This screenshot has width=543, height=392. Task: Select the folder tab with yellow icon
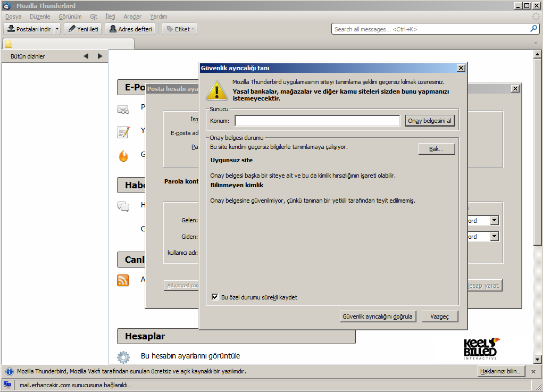(68, 44)
